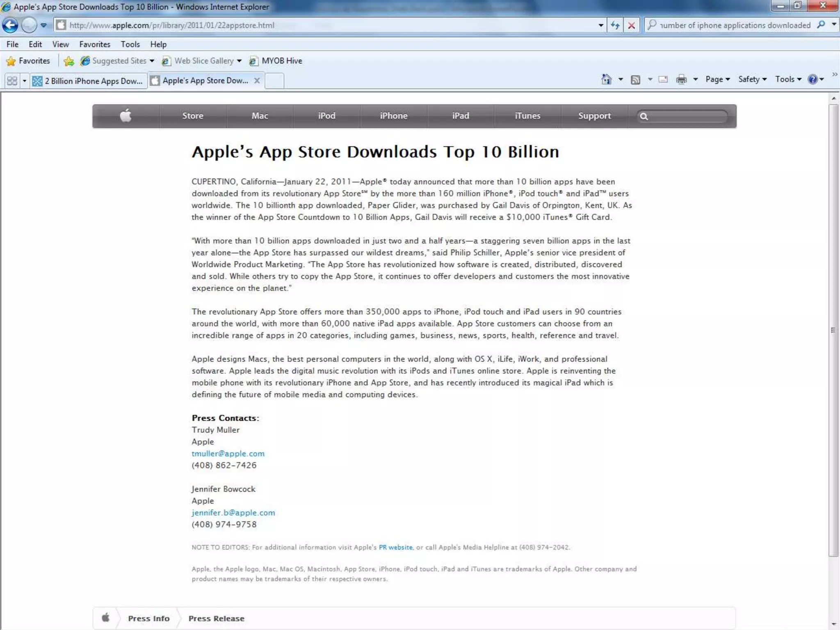Screen dimensions: 840x630
Task: Click the Refresh page icon
Action: coord(615,25)
